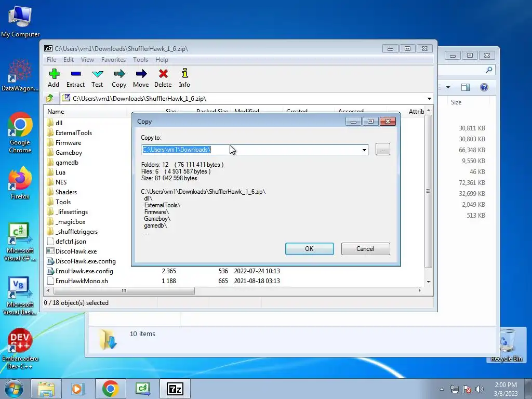Confirm copy with the OK button
Image resolution: width=532 pixels, height=399 pixels.
coord(310,249)
